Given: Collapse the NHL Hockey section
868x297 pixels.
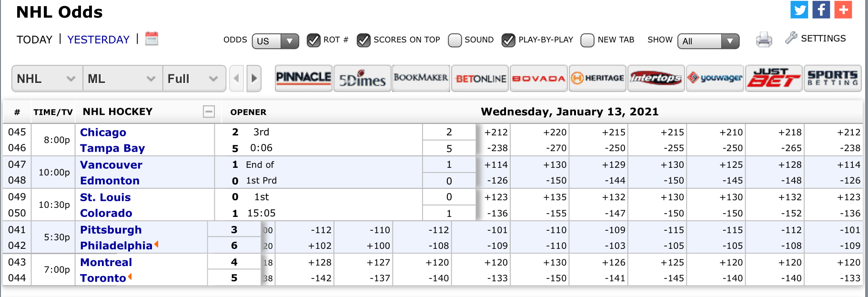Looking at the screenshot, I should [209, 112].
